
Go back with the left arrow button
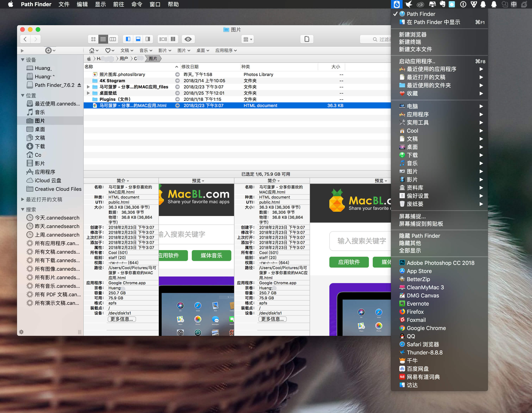[25, 39]
